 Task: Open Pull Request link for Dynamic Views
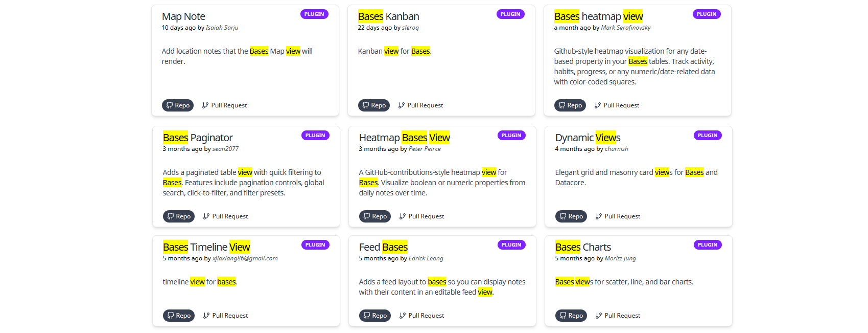click(x=618, y=216)
